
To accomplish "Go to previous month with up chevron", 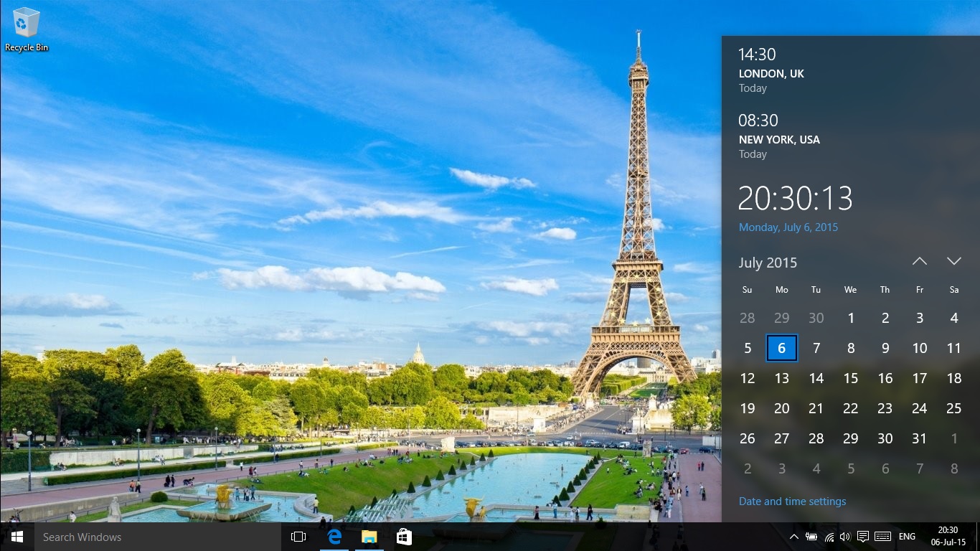I will pos(920,262).
